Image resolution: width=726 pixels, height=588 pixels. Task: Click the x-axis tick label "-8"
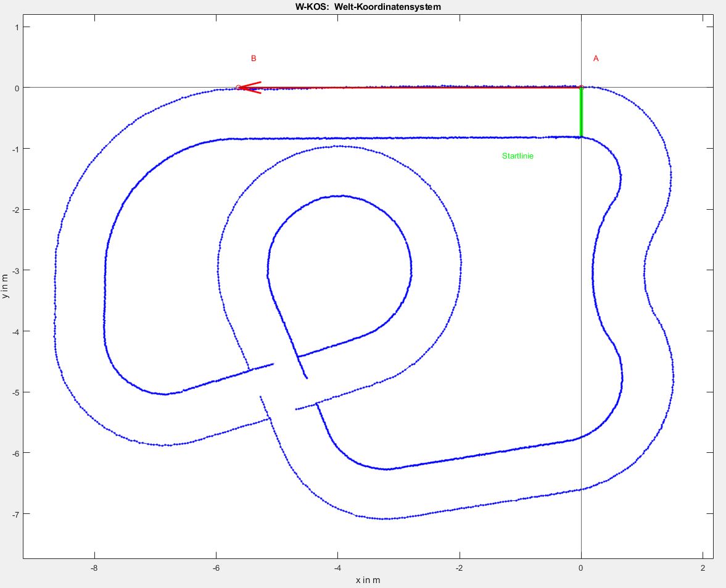pyautogui.click(x=94, y=568)
